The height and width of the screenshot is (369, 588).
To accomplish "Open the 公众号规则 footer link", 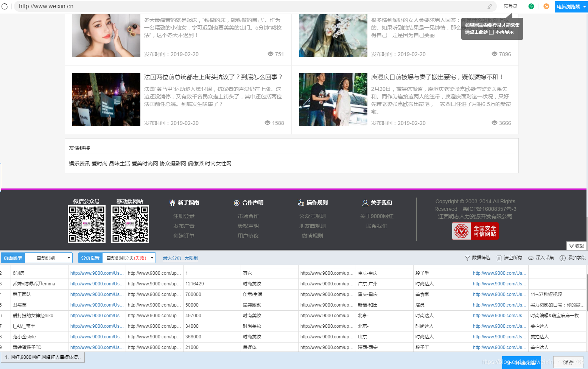I will pos(313,216).
